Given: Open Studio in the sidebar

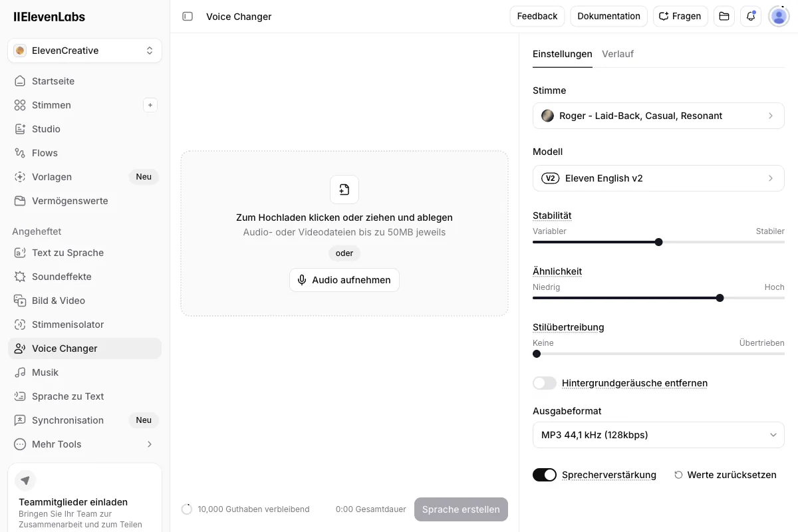Looking at the screenshot, I should tap(84, 129).
